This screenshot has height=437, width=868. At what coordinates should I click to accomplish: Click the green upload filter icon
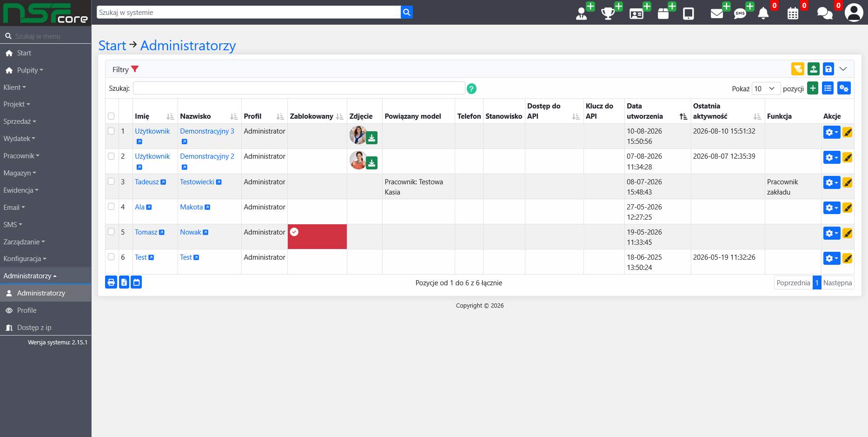click(x=814, y=69)
